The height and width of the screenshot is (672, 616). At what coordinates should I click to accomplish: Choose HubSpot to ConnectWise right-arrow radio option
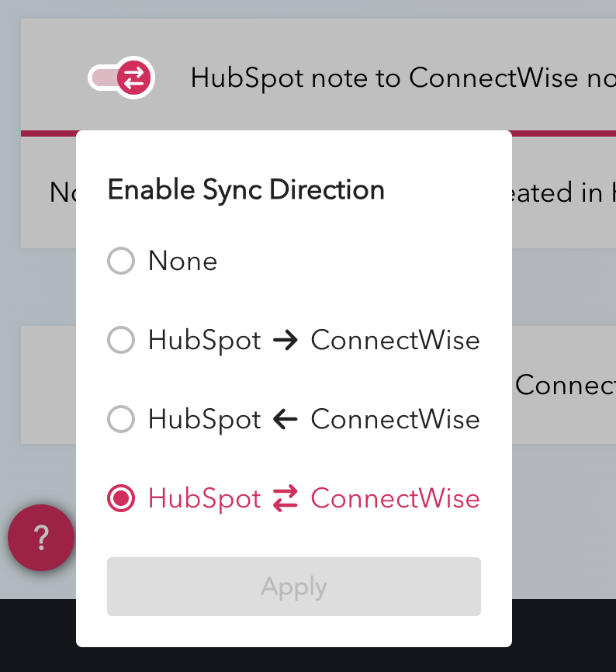point(121,340)
